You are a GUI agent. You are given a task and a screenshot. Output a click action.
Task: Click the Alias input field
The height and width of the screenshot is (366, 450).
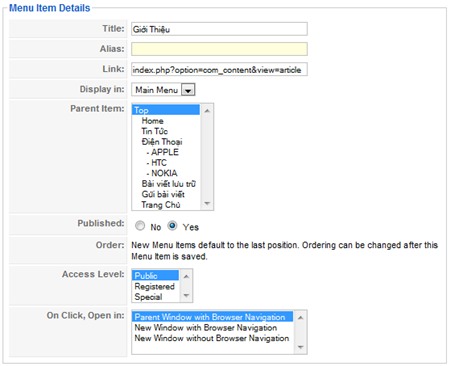[219, 49]
